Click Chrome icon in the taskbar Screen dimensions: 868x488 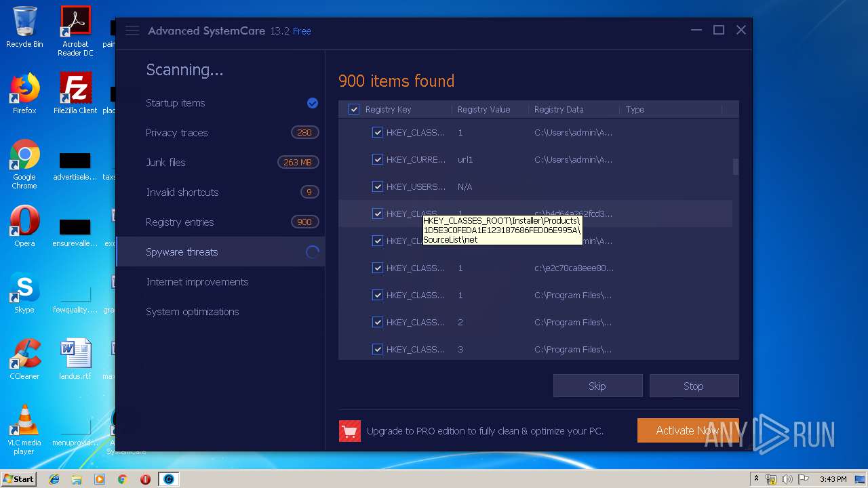122,479
